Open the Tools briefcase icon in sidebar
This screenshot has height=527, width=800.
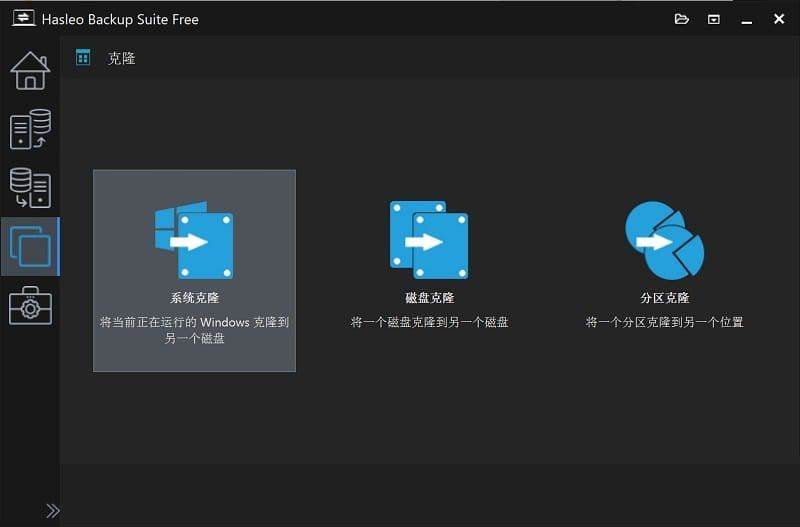30,304
